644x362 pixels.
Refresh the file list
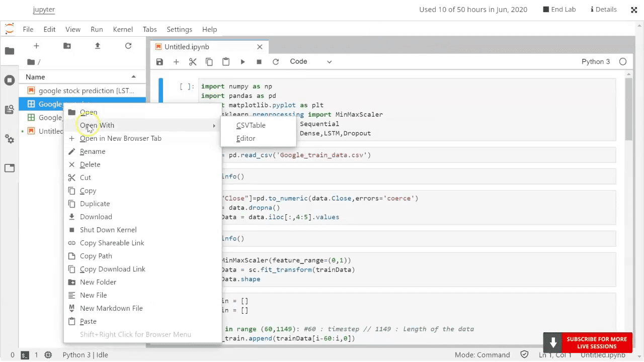[x=128, y=46]
